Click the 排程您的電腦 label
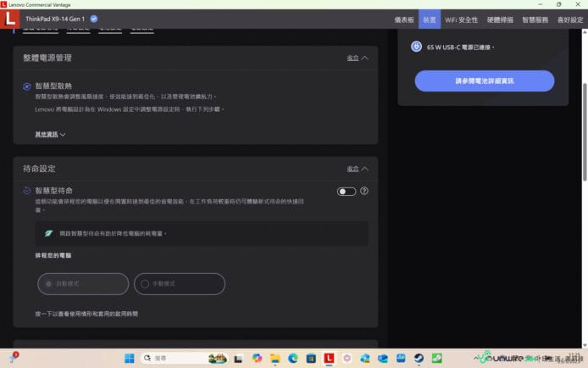 click(x=53, y=255)
